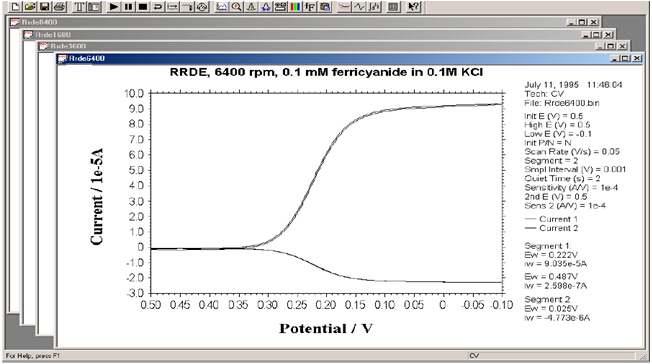Open the Technique selection (T) icon

79,6
